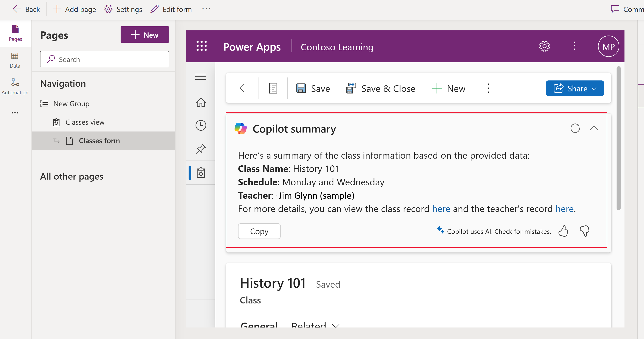Toggle the hamburger menu in sidebar
This screenshot has height=339, width=644.
[200, 76]
